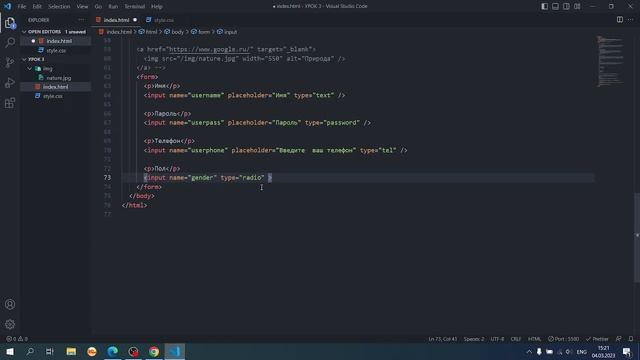Click UTF-8 encoding selector

(497, 339)
